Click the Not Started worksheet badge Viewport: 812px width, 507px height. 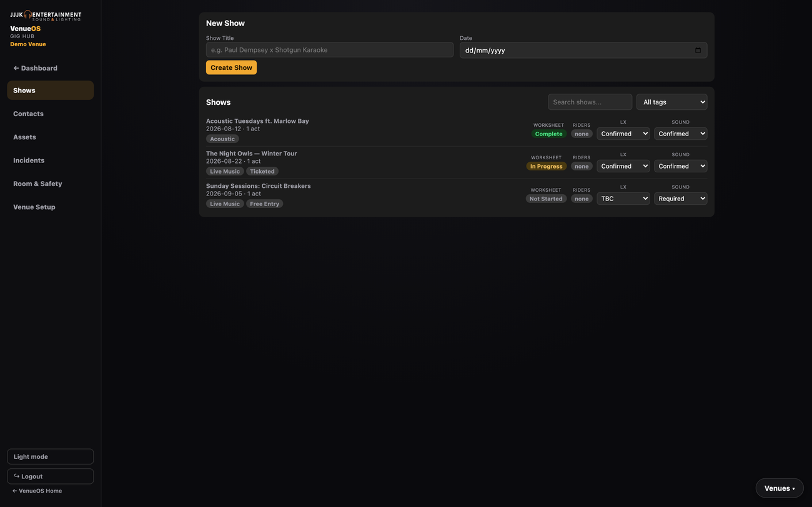click(546, 199)
